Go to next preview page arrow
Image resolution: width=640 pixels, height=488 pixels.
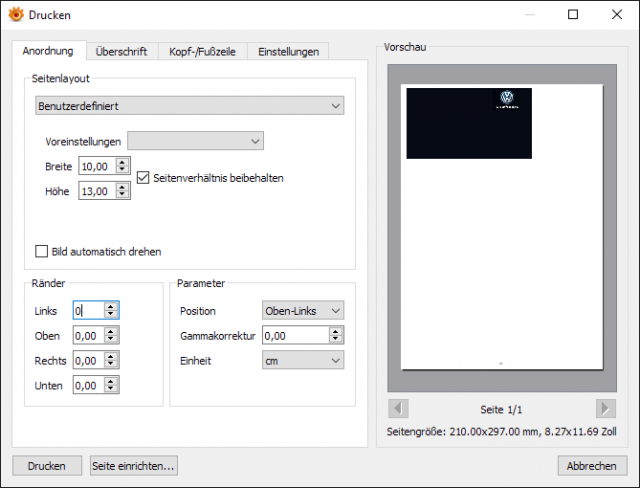coord(606,408)
